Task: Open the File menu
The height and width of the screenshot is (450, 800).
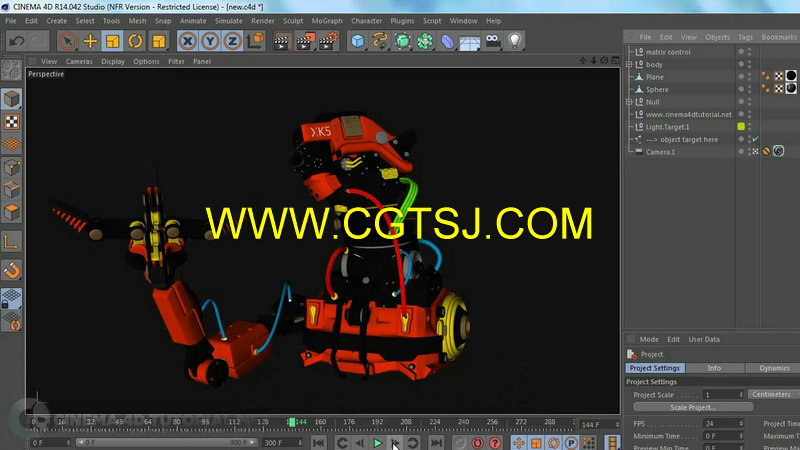Action: [11, 21]
